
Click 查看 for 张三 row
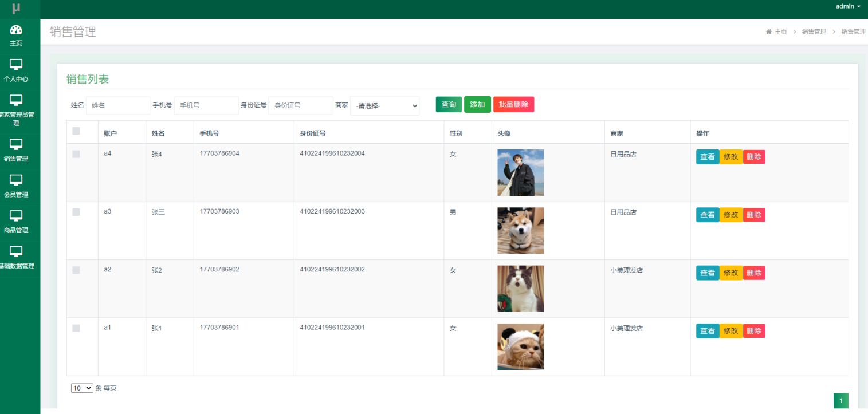(708, 215)
